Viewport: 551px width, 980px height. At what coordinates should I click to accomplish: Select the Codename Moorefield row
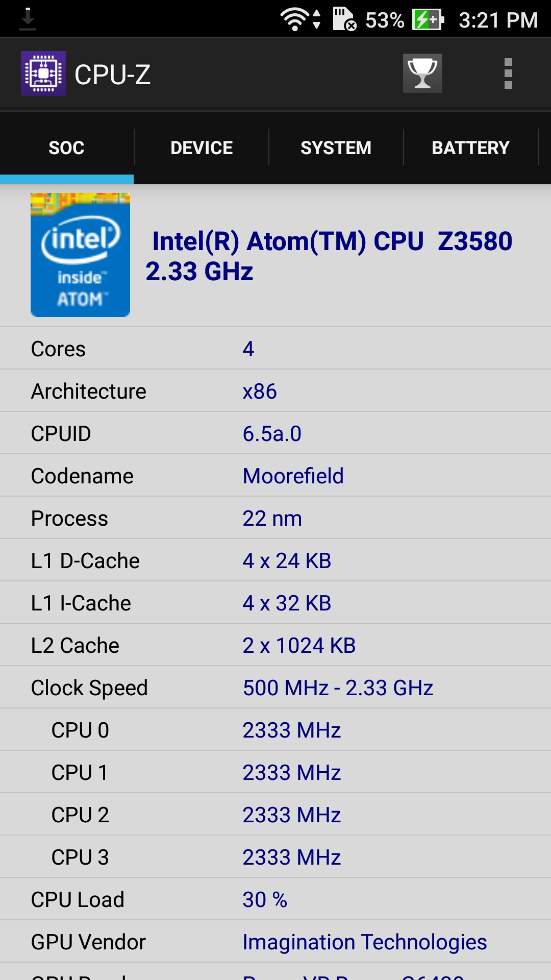275,476
